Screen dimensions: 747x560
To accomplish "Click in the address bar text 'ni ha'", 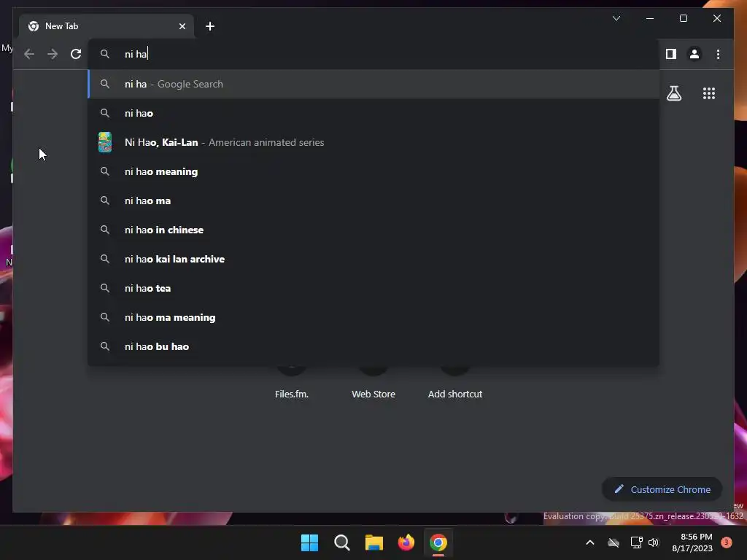I will (136, 54).
